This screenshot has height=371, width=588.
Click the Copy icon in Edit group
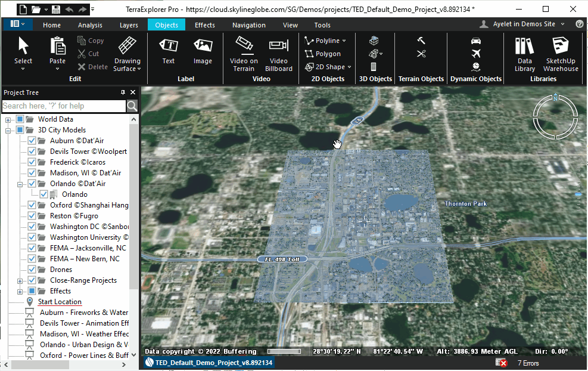click(82, 40)
